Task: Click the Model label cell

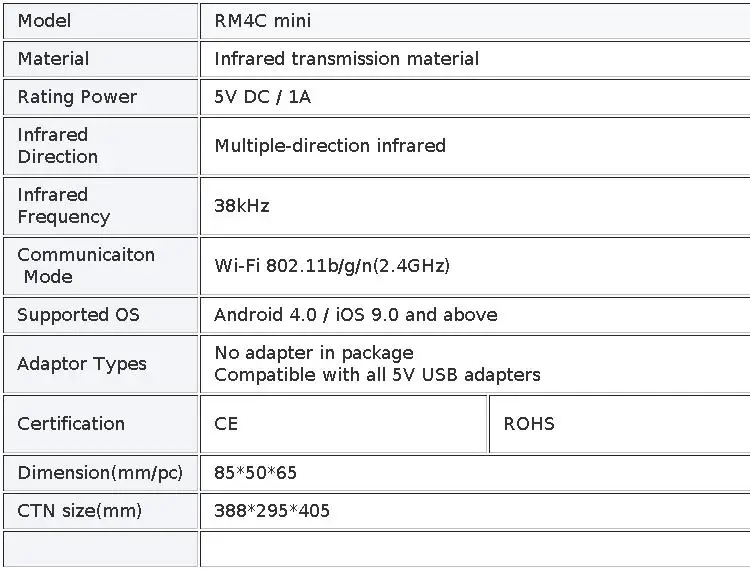Action: point(100,21)
